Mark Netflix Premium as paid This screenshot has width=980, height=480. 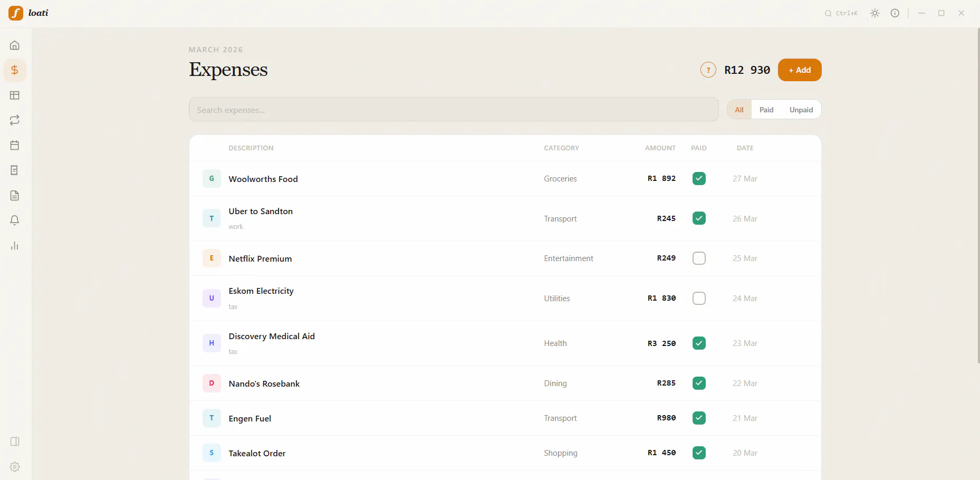click(699, 258)
